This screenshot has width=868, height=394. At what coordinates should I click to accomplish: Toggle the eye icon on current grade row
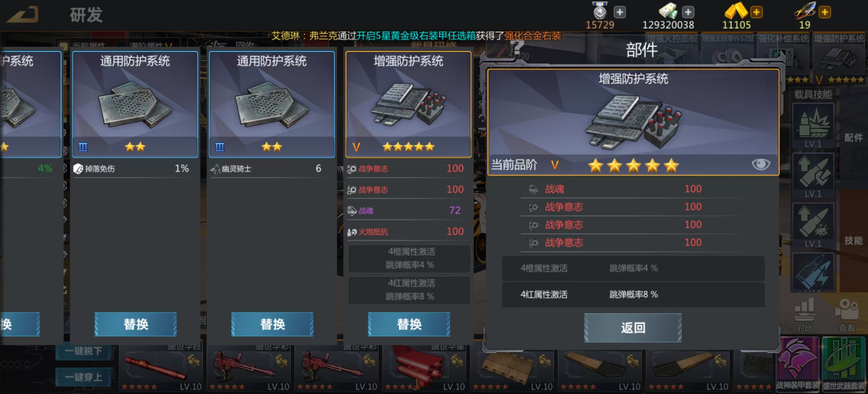point(760,164)
